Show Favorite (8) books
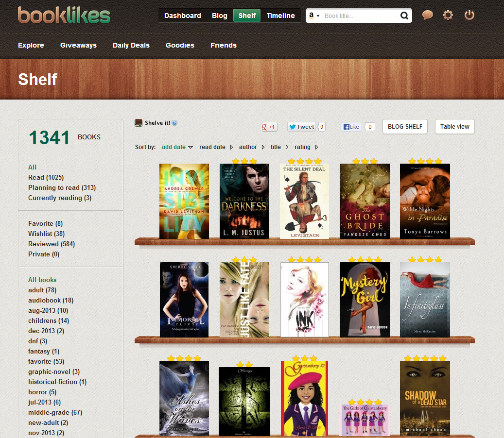The image size is (504, 438). (x=45, y=223)
